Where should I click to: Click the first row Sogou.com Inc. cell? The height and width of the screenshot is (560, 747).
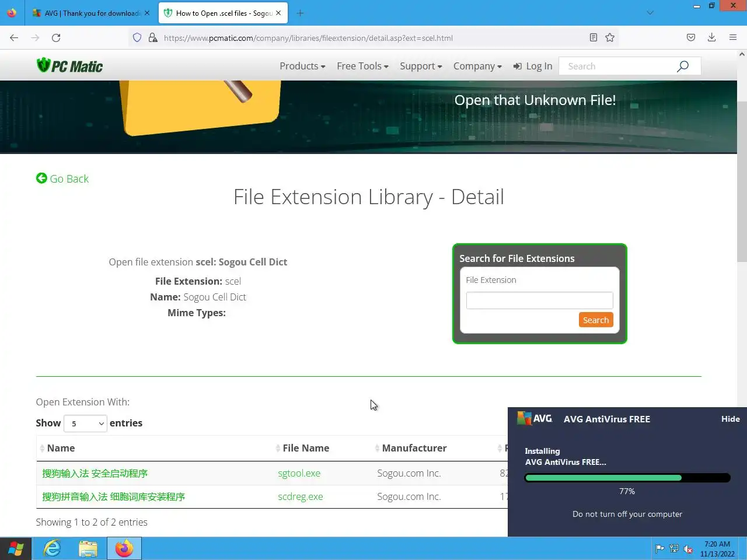coord(409,473)
